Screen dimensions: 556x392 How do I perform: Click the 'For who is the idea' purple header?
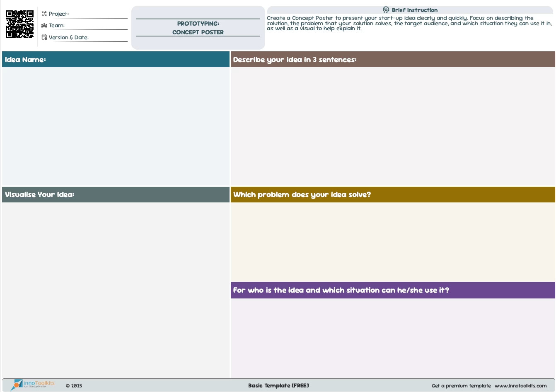pyautogui.click(x=392, y=290)
